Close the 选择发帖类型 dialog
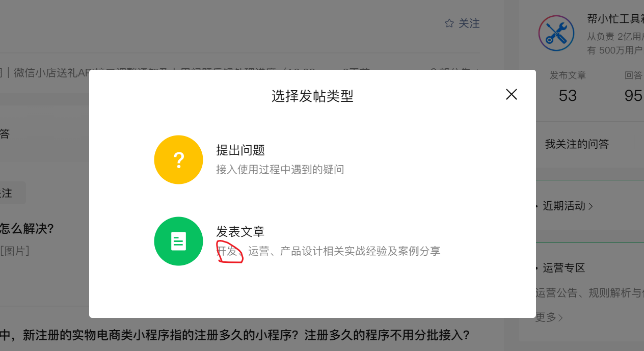This screenshot has height=351, width=644. [x=511, y=94]
